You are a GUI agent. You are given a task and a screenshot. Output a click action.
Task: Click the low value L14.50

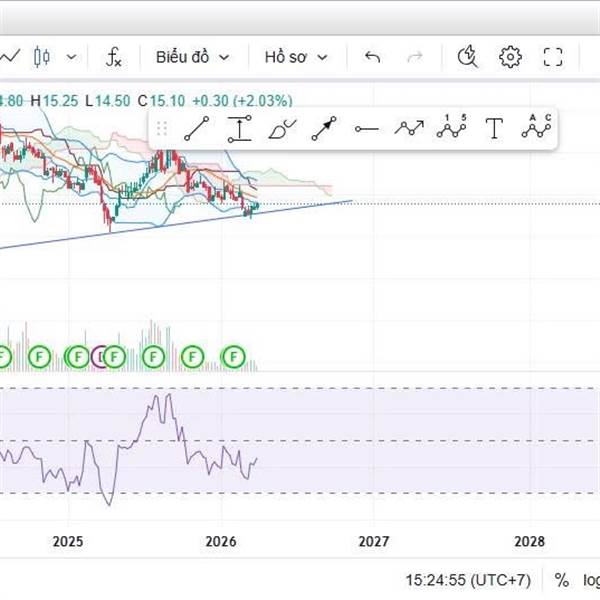108,101
